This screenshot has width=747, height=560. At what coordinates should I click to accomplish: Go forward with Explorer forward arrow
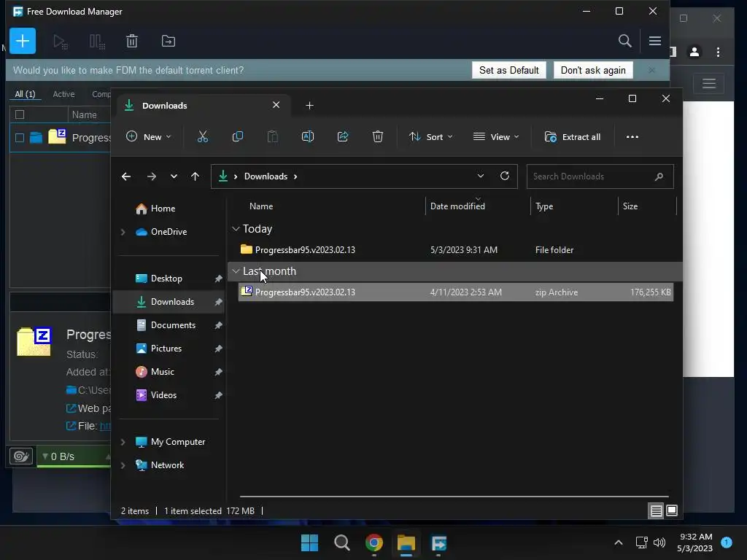click(152, 176)
